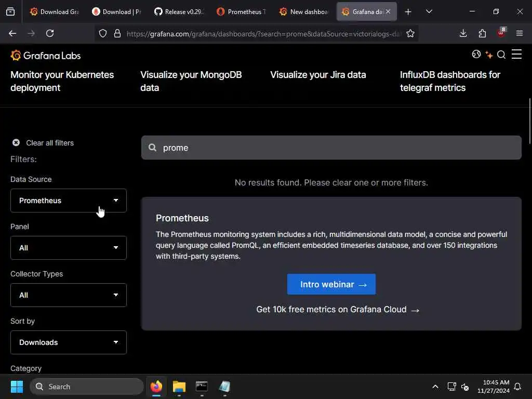Viewport: 532px width, 399px height.
Task: Open Visualize your Jira data link
Action: [318, 75]
